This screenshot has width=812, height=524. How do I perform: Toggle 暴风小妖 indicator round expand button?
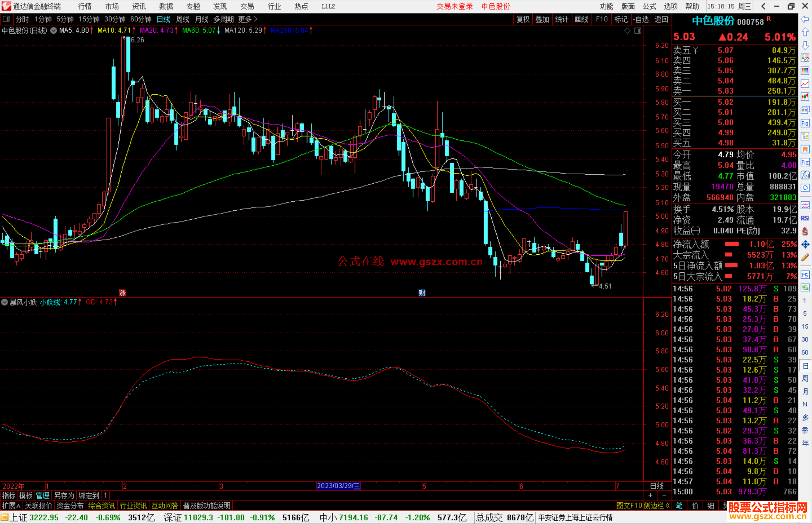[x=5, y=302]
